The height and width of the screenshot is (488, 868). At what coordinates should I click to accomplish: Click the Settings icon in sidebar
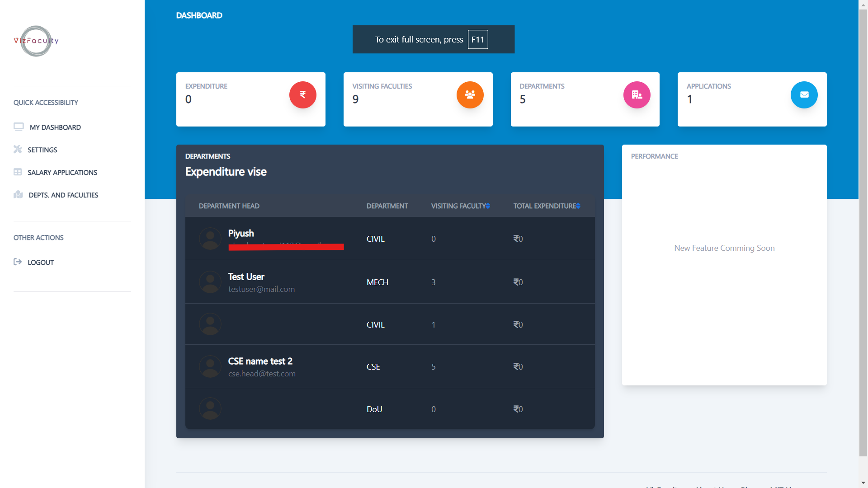[17, 149]
